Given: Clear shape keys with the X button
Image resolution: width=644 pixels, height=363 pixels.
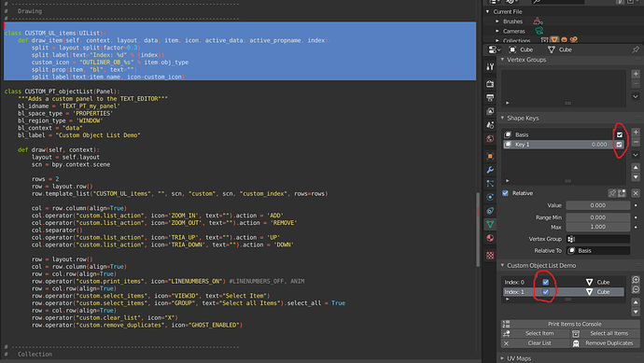Looking at the screenshot, I should pyautogui.click(x=636, y=193).
